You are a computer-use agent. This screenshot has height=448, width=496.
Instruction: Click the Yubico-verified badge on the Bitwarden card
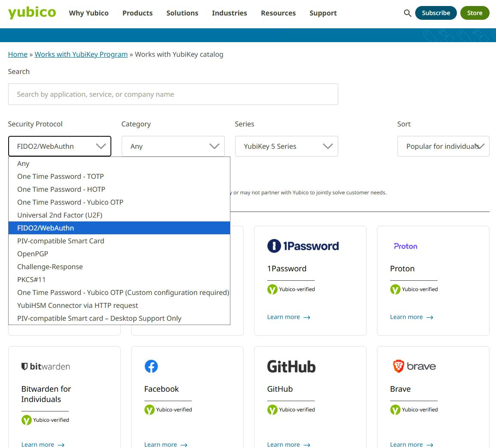[45, 420]
